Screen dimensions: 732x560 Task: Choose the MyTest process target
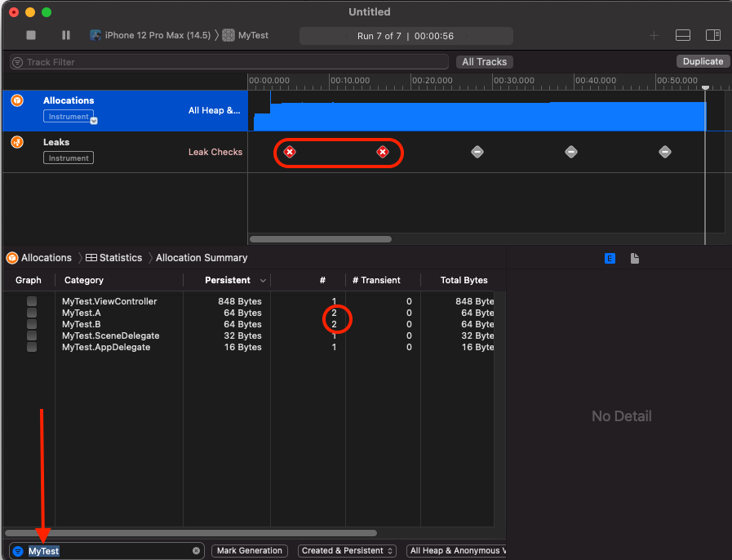(246, 35)
